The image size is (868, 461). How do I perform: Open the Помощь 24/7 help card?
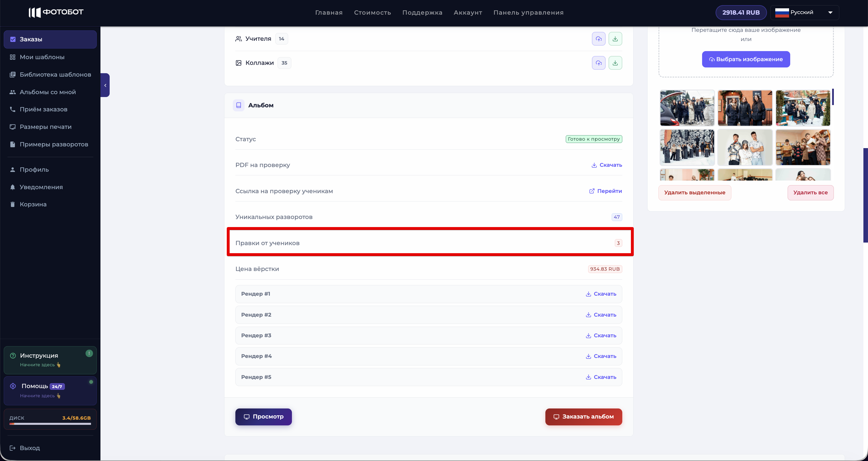point(50,391)
